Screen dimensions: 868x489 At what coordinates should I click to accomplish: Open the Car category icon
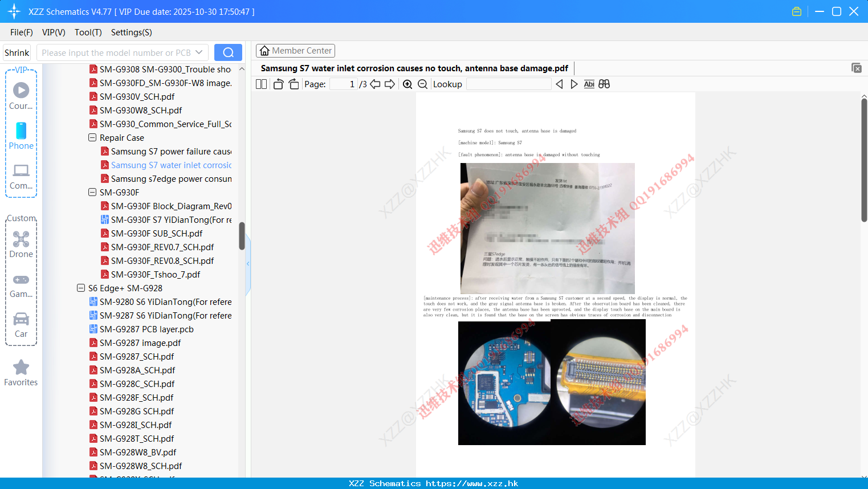(x=21, y=325)
